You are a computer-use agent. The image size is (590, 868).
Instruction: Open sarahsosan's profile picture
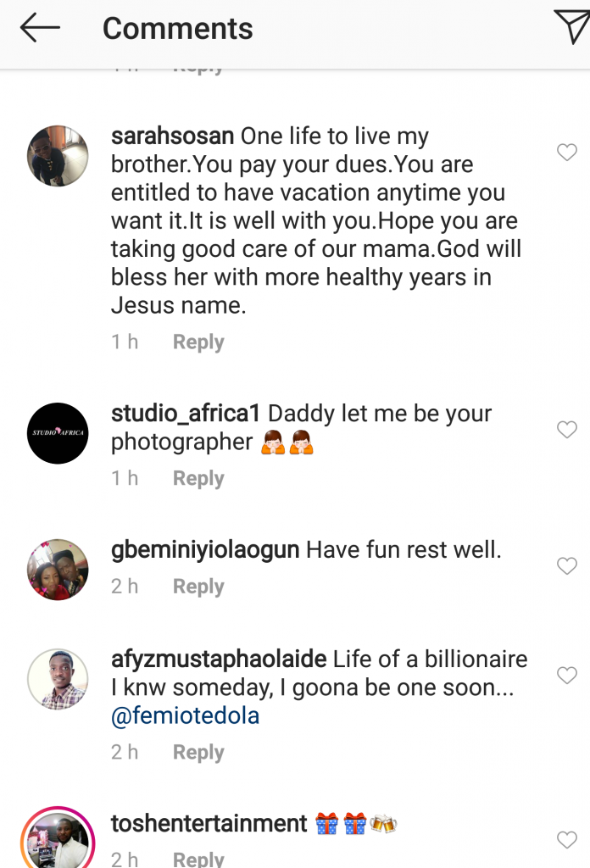[58, 156]
